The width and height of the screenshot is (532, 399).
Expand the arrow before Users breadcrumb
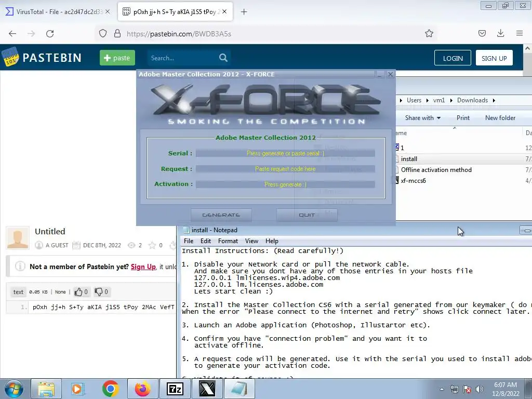point(401,100)
